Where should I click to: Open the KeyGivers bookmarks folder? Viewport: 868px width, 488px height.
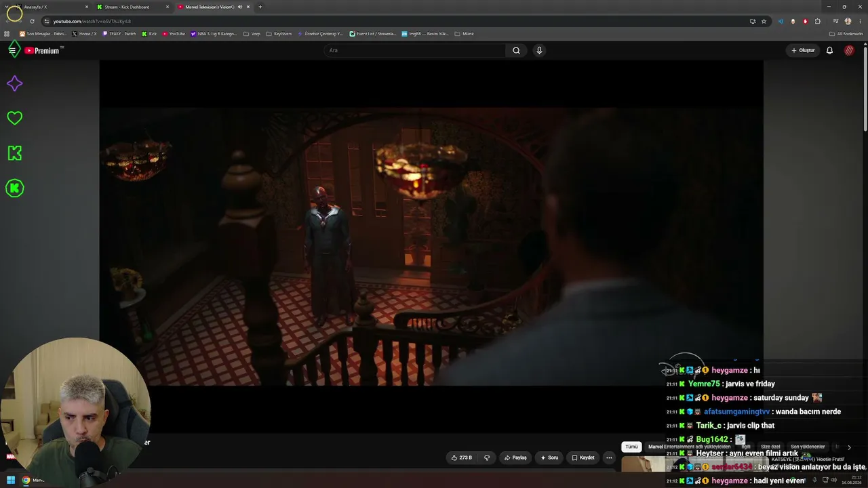point(279,34)
